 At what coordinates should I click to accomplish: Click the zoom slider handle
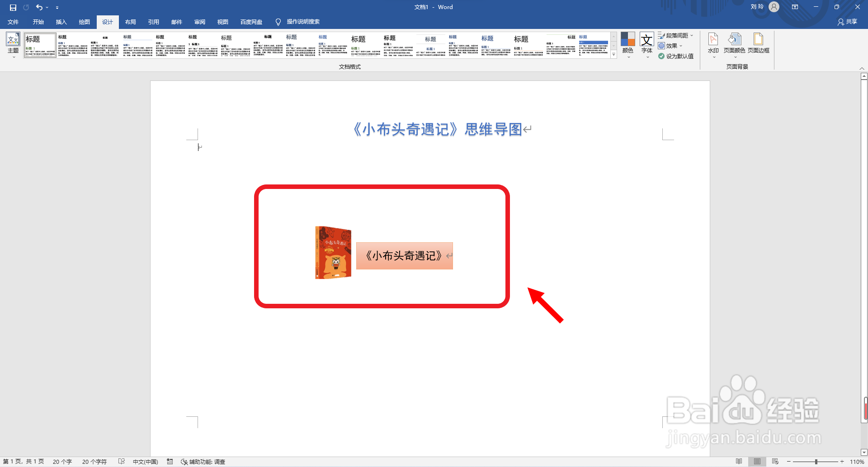pyautogui.click(x=816, y=462)
